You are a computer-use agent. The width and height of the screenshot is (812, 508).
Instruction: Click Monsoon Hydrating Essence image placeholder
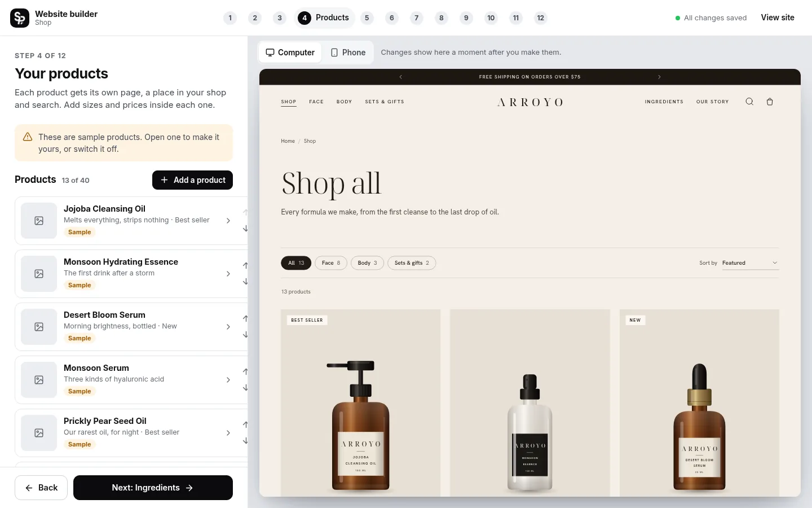39,274
